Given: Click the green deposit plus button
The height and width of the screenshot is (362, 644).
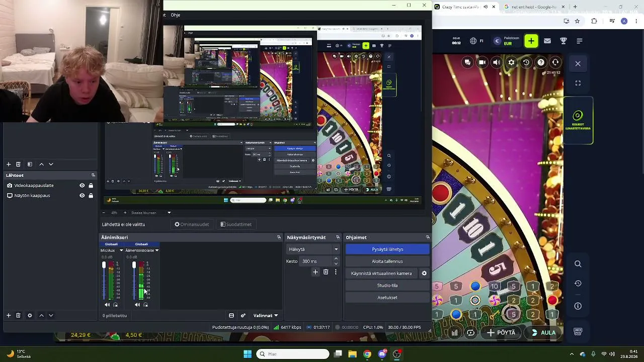Looking at the screenshot, I should click(x=531, y=41).
